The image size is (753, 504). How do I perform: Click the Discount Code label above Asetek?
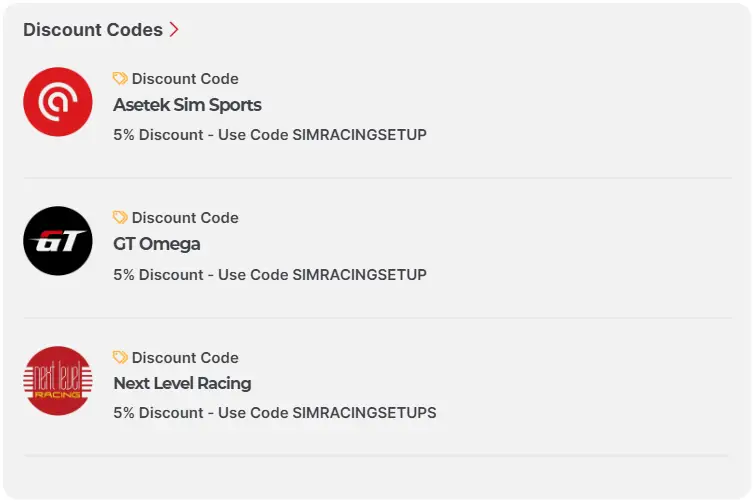tap(185, 79)
